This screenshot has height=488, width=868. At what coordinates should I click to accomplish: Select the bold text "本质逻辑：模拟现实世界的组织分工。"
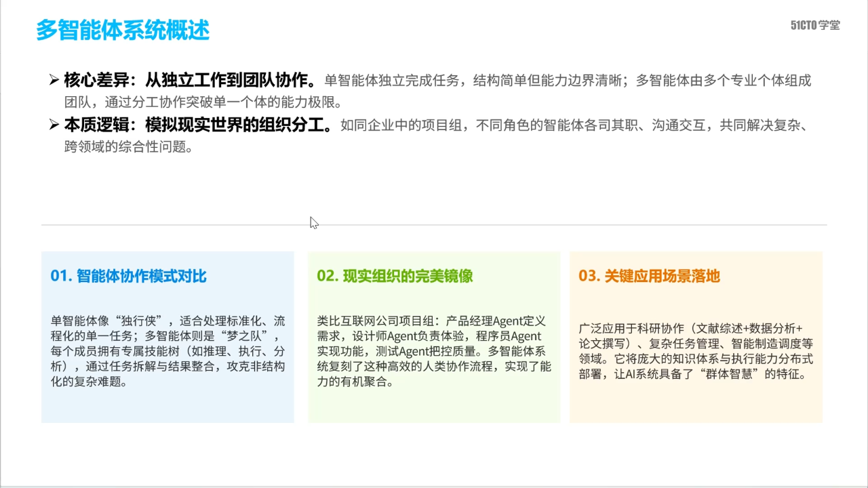tap(199, 125)
